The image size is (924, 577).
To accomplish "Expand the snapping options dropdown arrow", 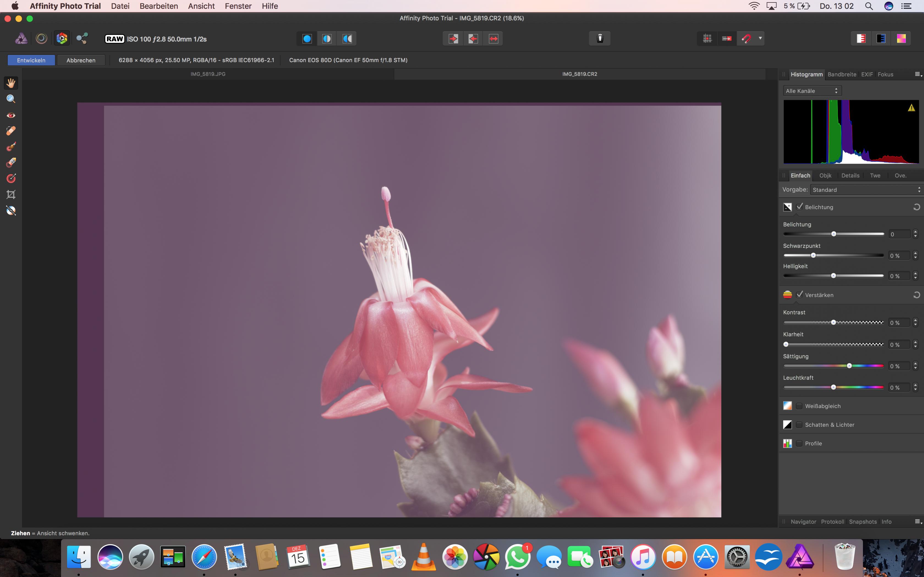I will [760, 38].
